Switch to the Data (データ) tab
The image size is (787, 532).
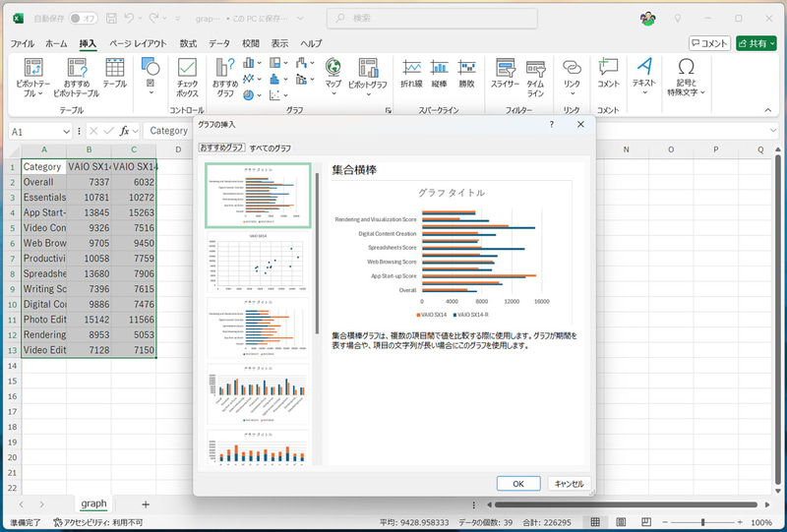click(x=219, y=43)
